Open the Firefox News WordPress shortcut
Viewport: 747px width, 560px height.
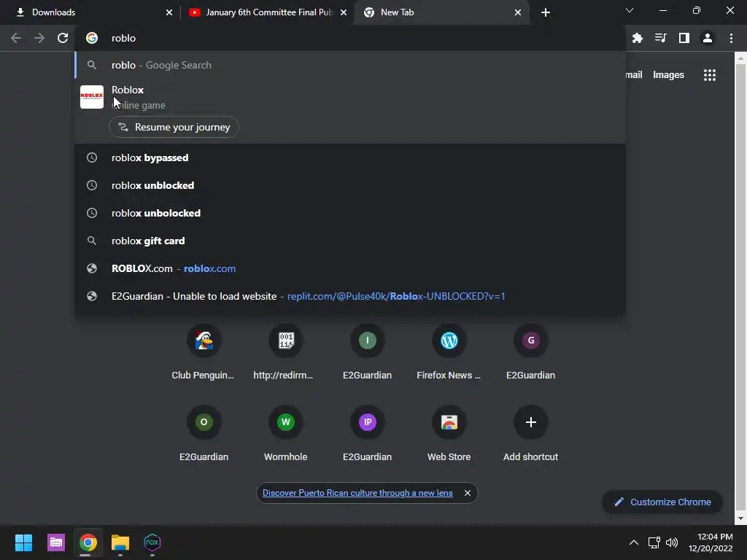click(449, 341)
